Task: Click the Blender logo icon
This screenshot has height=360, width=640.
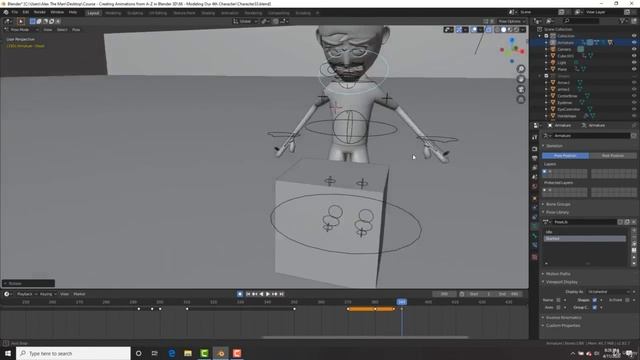Action: pyautogui.click(x=6, y=12)
